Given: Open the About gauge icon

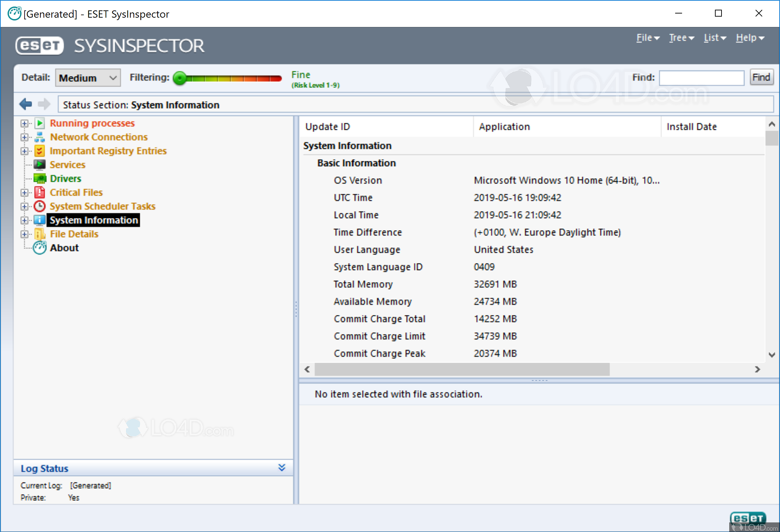Looking at the screenshot, I should click(x=39, y=248).
